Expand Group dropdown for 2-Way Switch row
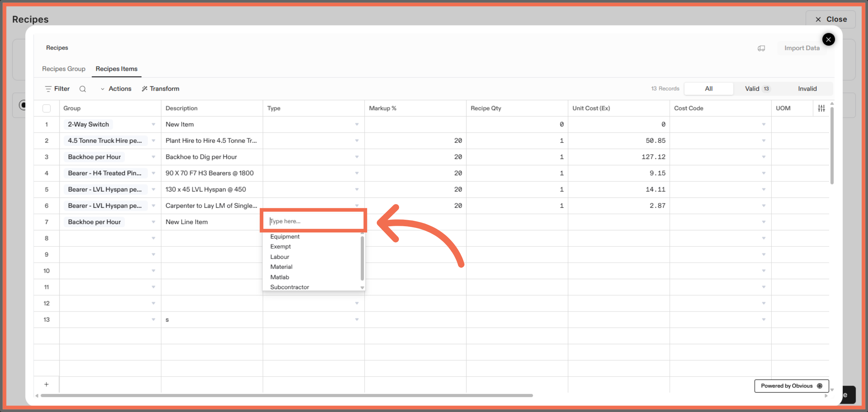The width and height of the screenshot is (868, 412). point(153,124)
